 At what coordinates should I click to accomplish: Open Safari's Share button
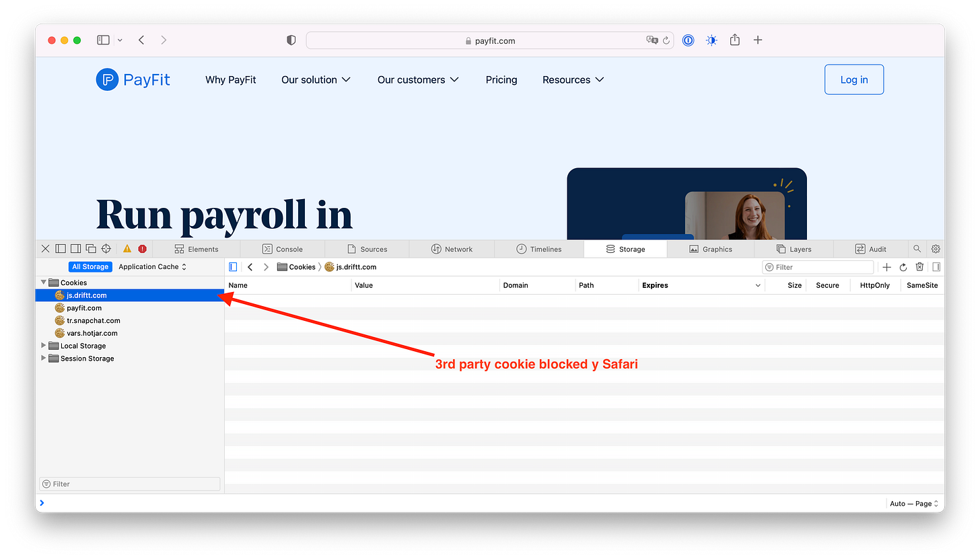click(735, 40)
